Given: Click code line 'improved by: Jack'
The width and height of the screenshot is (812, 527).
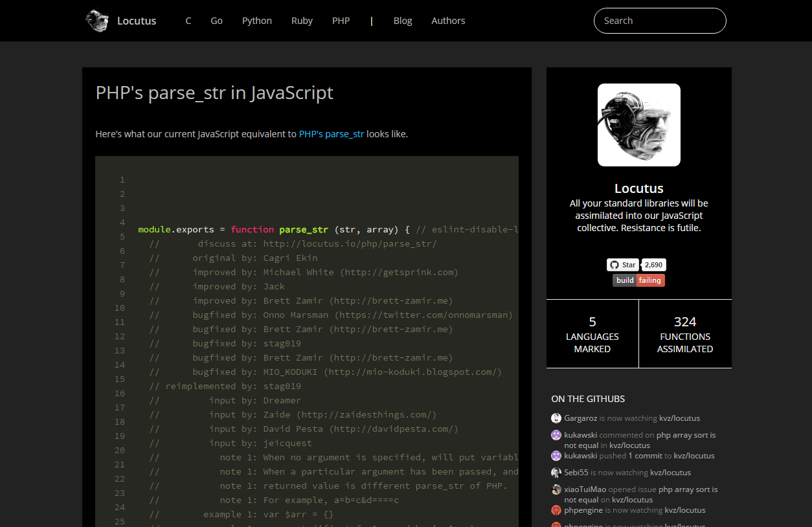Looking at the screenshot, I should [x=217, y=286].
